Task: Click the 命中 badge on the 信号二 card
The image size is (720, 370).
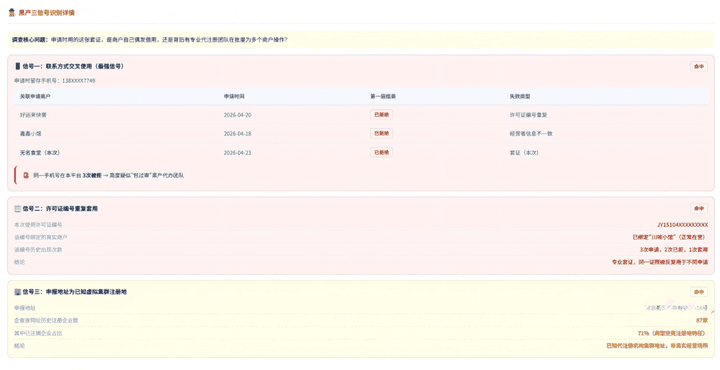Action: point(699,208)
